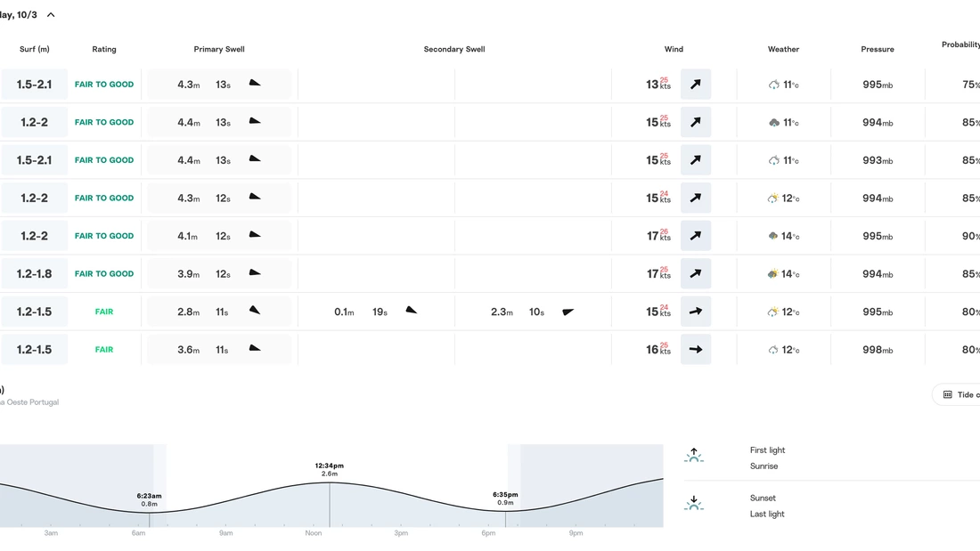Image resolution: width=980 pixels, height=551 pixels.
Task: Click the secondary swell arrow beside 0.1m 19s
Action: (411, 310)
